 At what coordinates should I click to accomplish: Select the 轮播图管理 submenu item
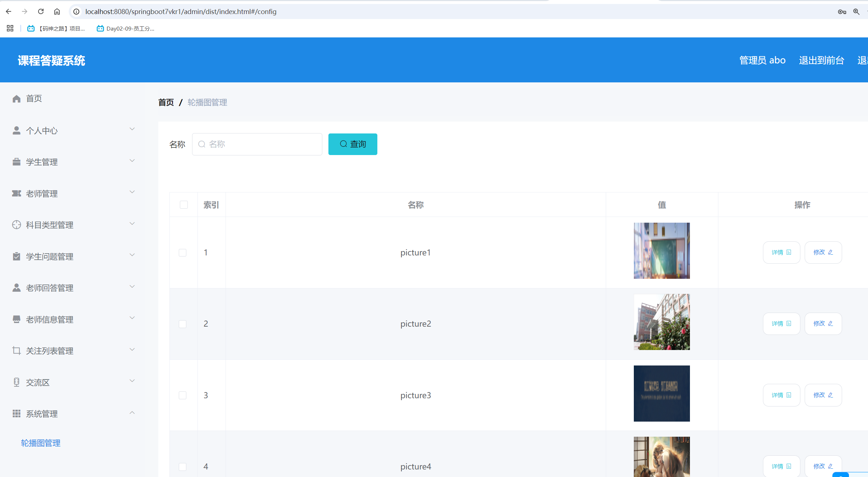[x=41, y=443]
